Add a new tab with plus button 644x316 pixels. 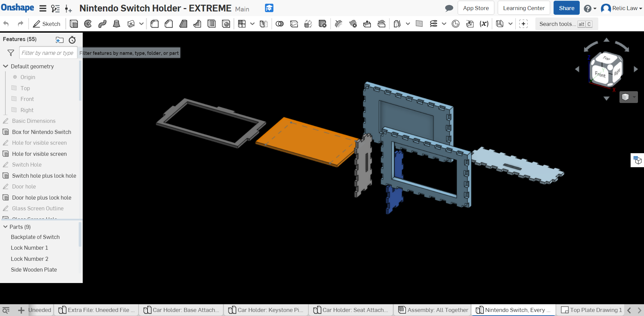(x=21, y=310)
